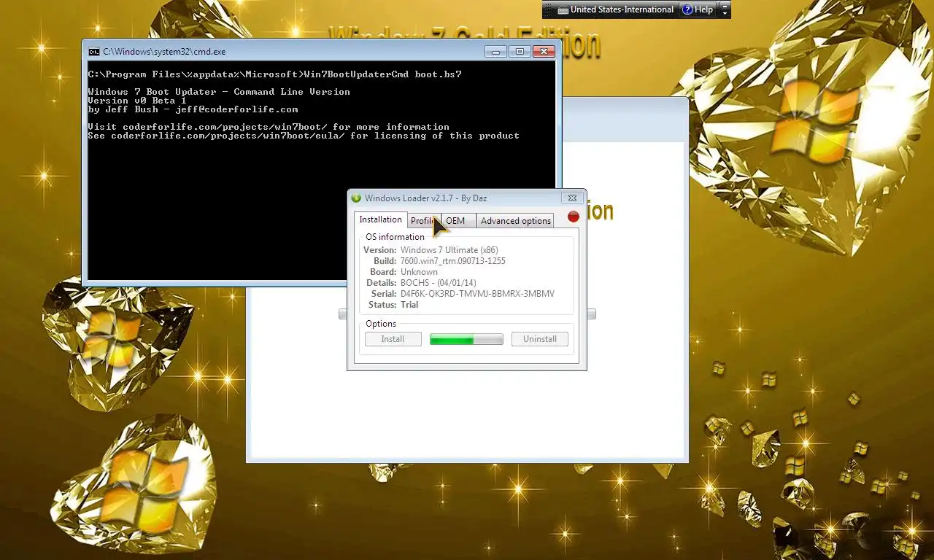Click the Uninstall button
The width and height of the screenshot is (934, 560).
(540, 339)
